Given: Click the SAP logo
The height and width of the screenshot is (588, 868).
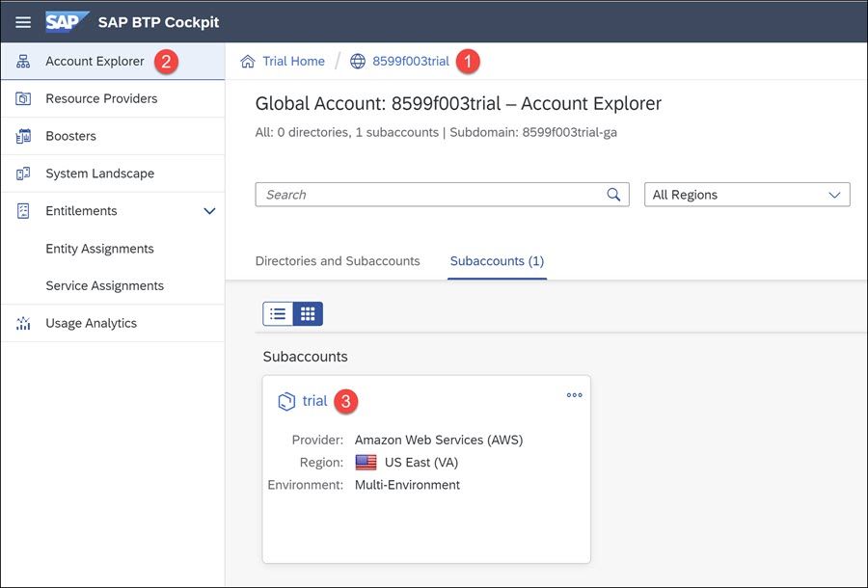Looking at the screenshot, I should 67,22.
